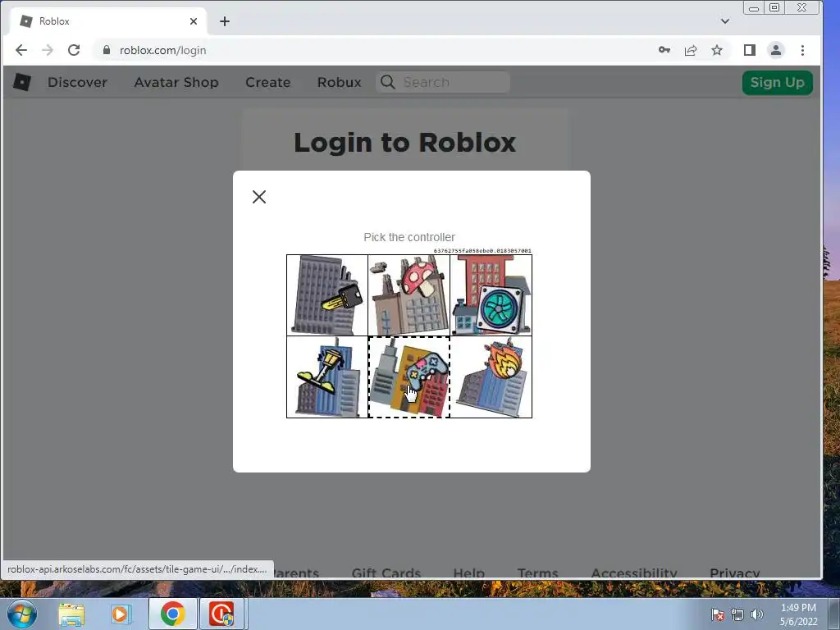
Task: Switch to Chrome in the taskbar
Action: pyautogui.click(x=172, y=614)
